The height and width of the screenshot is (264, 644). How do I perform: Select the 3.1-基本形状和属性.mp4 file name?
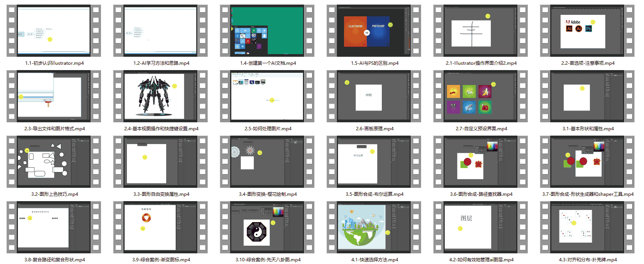tap(588, 129)
